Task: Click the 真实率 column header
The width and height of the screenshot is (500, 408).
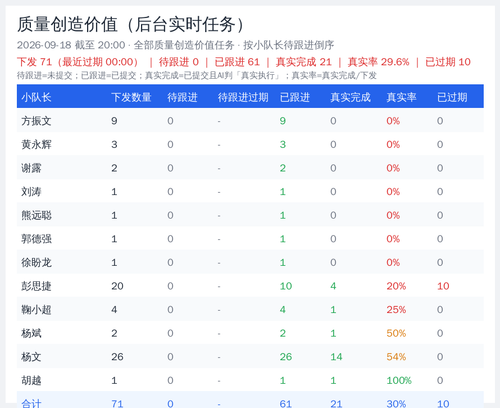Action: [x=401, y=97]
